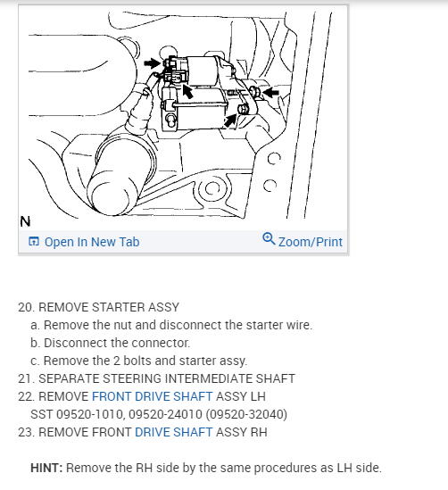Click the Open In New Tab icon
The width and height of the screenshot is (448, 490).
(x=34, y=242)
